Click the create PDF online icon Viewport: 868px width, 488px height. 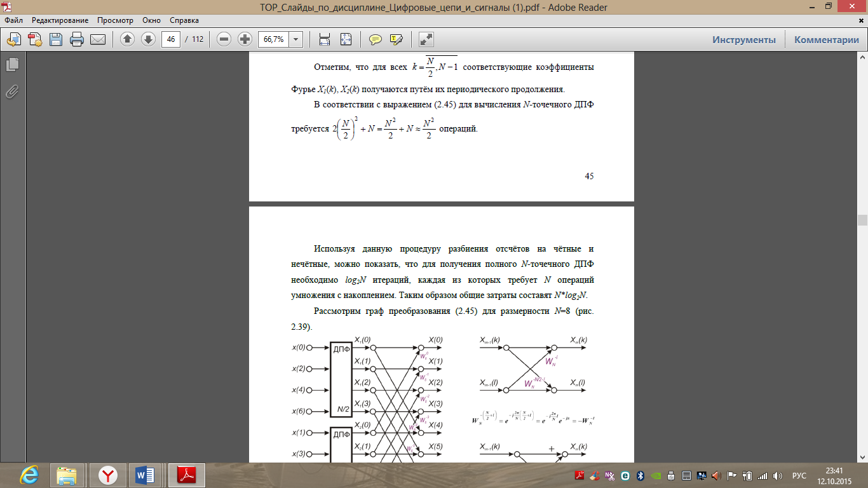tap(34, 39)
